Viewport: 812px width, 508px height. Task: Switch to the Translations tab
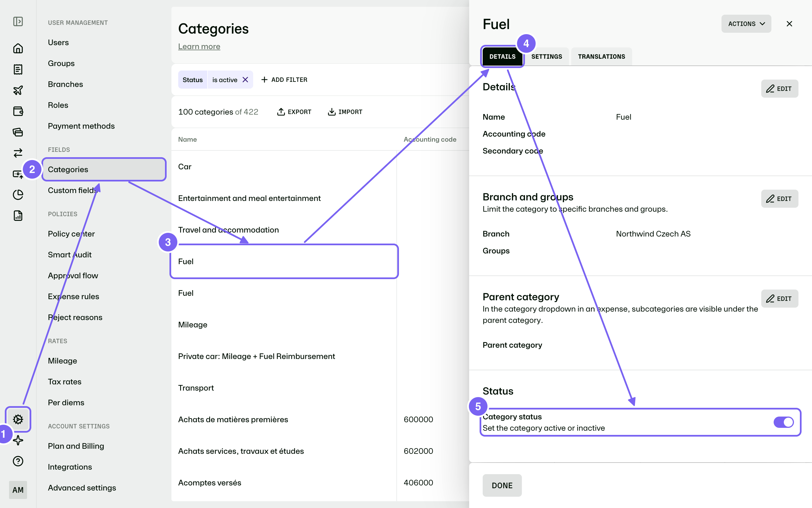(x=601, y=56)
